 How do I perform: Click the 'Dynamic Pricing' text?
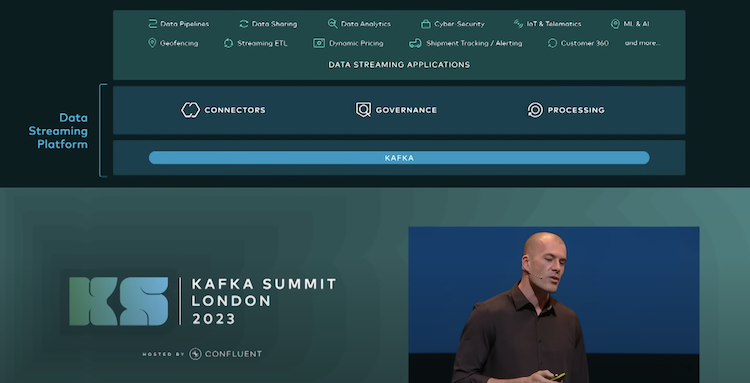click(x=356, y=44)
